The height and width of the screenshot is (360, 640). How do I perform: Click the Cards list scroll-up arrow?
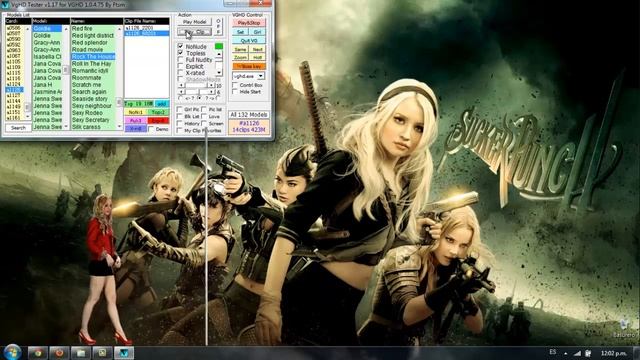click(28, 29)
